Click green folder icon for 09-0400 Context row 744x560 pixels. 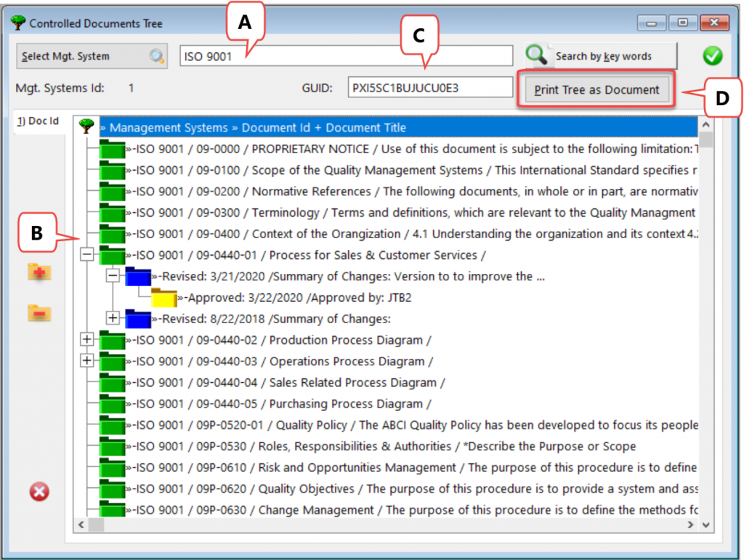pos(112,234)
